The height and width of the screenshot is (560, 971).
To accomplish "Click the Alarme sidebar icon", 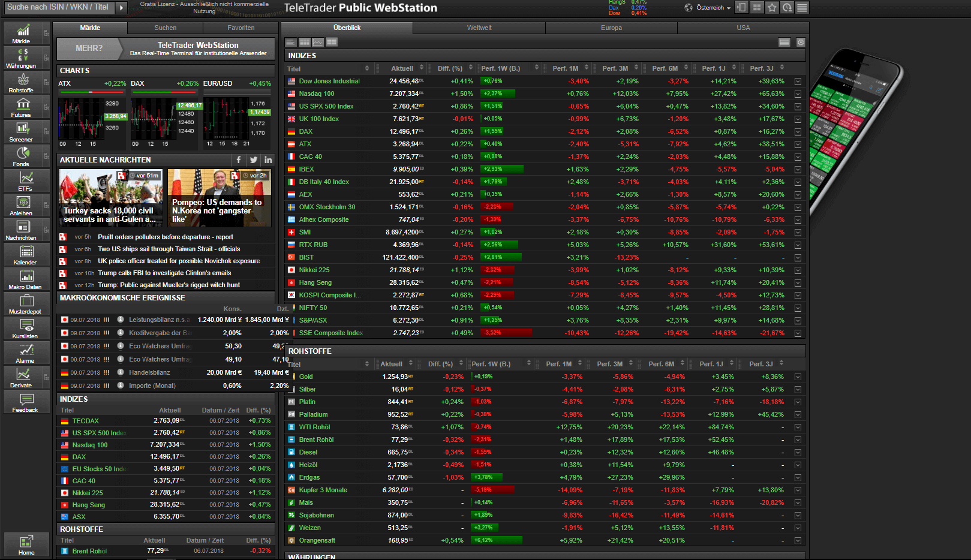I will [25, 353].
